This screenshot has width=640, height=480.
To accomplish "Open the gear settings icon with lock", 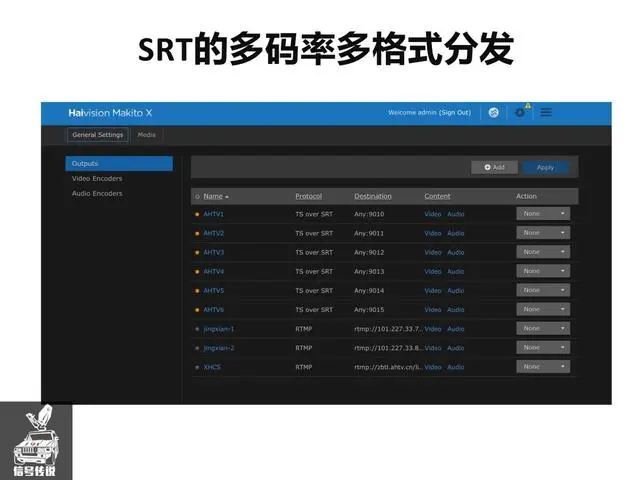I will tap(521, 111).
